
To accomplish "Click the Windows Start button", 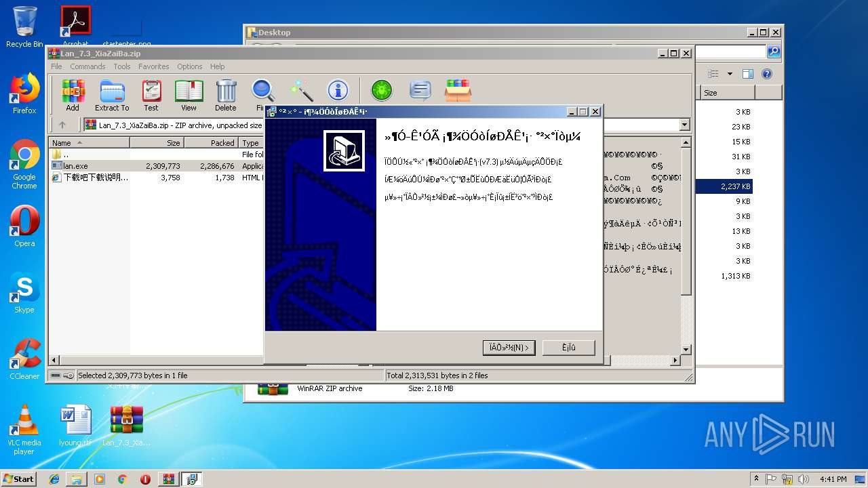I will (19, 479).
